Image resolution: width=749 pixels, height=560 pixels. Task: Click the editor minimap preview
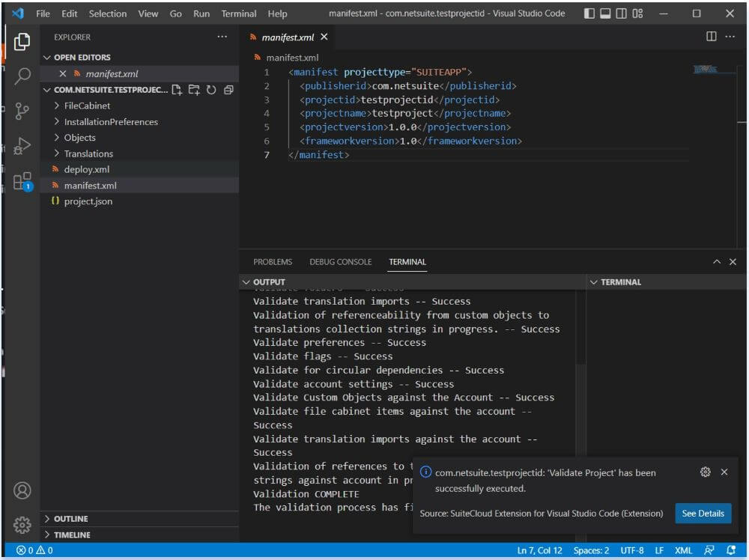(x=705, y=70)
